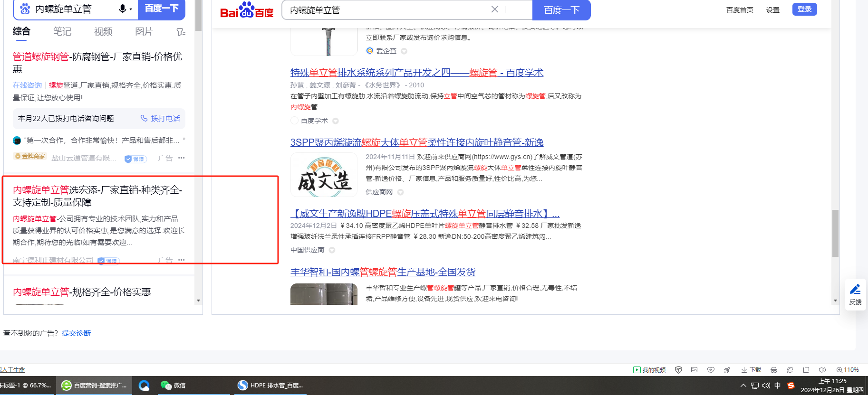Click the system volume tray icon

(x=766, y=386)
